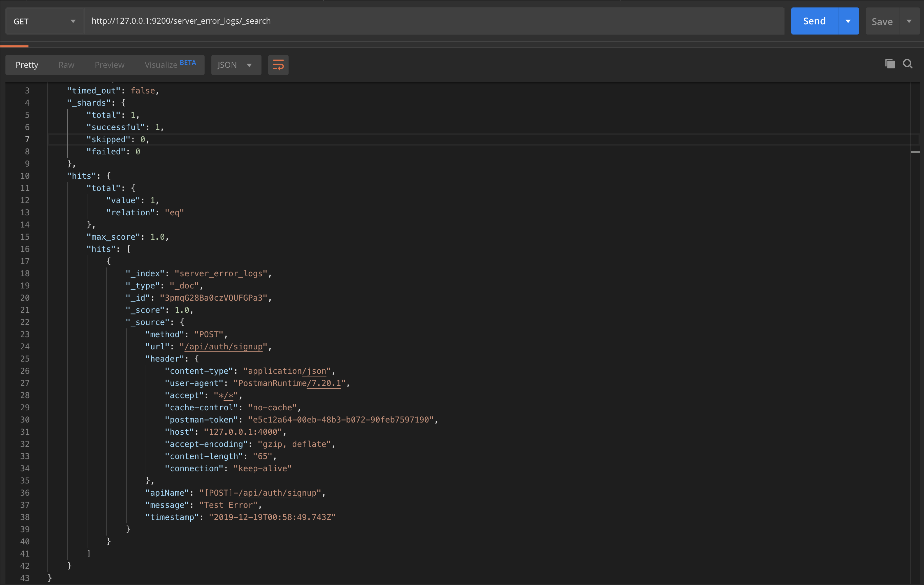This screenshot has width=924, height=585.
Task: Click the request URL field
Action: click(434, 21)
